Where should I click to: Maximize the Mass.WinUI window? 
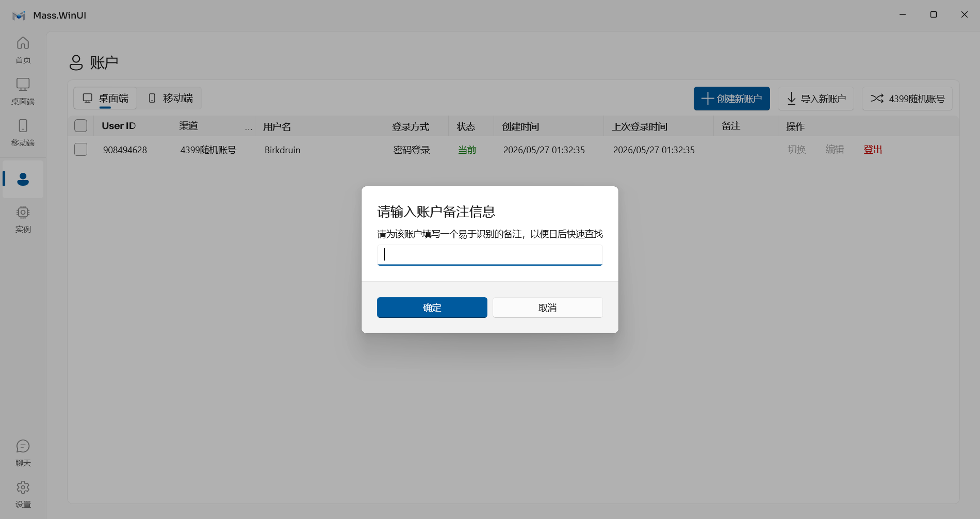(934, 15)
